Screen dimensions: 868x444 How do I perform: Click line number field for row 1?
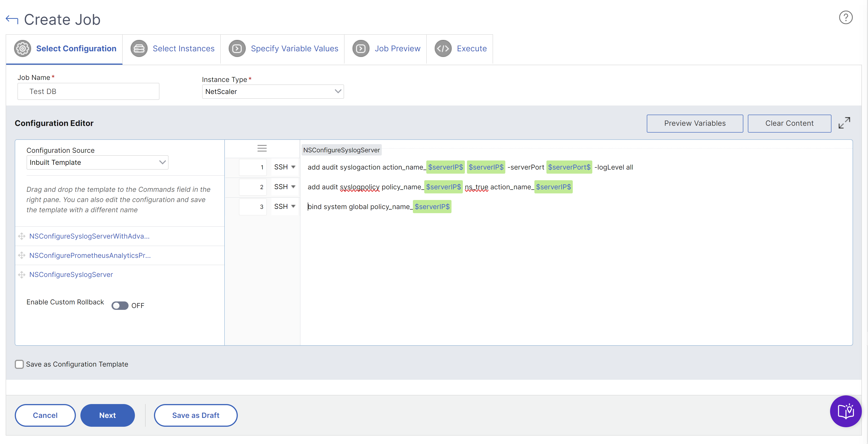[x=253, y=167]
